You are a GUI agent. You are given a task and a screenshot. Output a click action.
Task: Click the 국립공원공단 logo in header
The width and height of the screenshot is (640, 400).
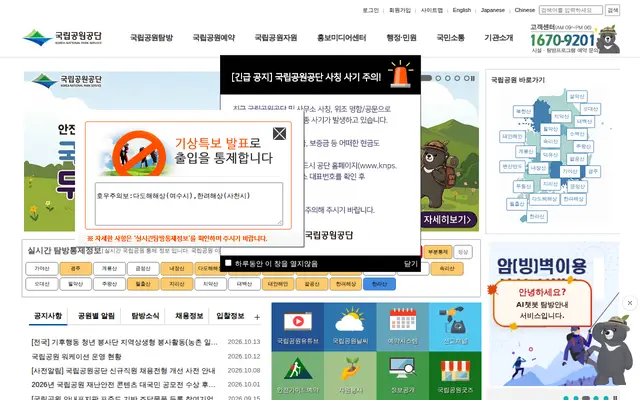click(x=62, y=38)
